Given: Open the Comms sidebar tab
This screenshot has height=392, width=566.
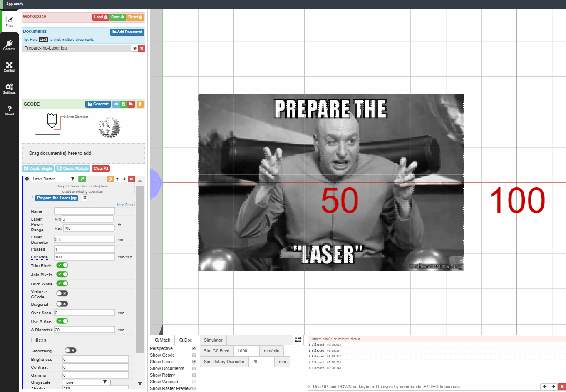Looking at the screenshot, I should tap(9, 45).
